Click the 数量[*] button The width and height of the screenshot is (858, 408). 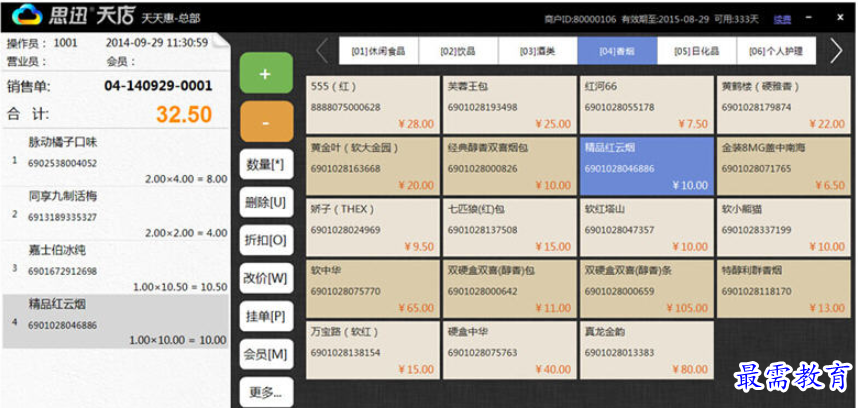pyautogui.click(x=266, y=164)
